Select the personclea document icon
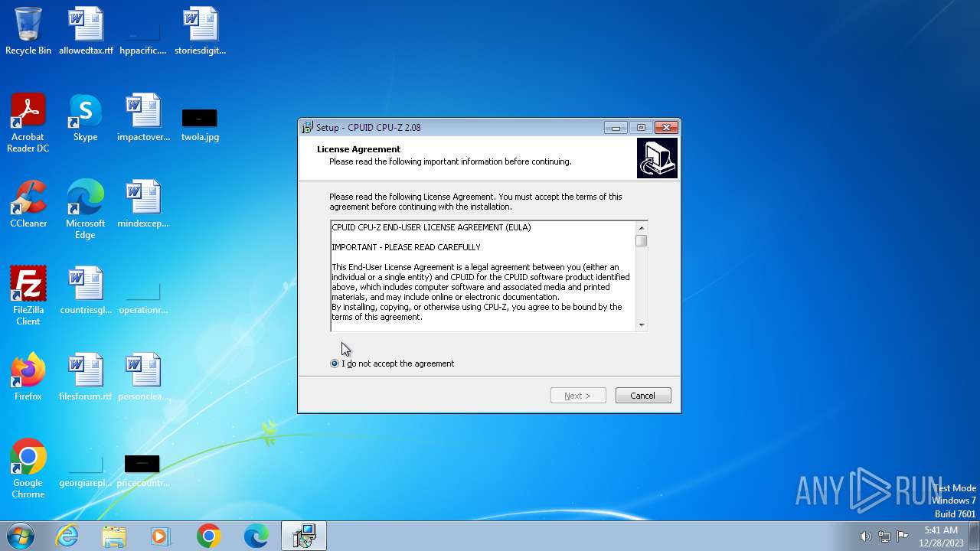Image resolution: width=980 pixels, height=551 pixels. click(x=143, y=377)
